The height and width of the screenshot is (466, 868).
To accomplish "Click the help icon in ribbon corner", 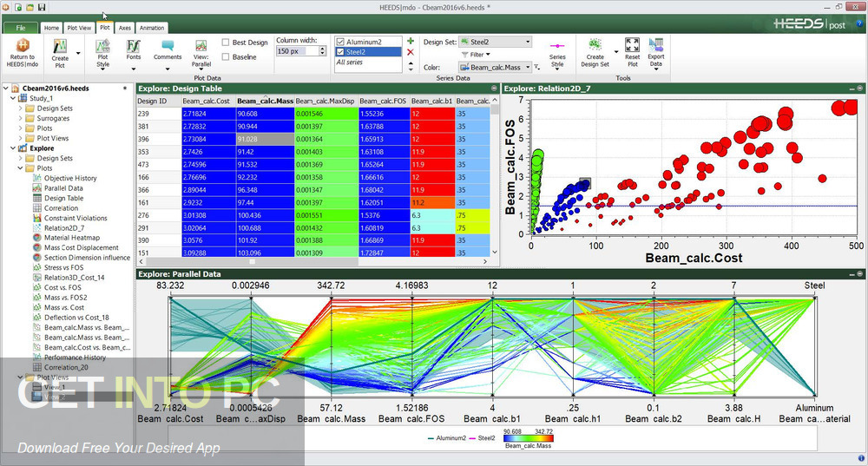I will point(860,23).
